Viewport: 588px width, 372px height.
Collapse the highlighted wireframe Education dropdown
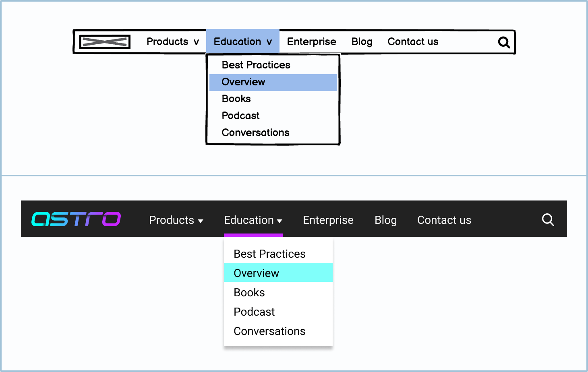point(242,42)
